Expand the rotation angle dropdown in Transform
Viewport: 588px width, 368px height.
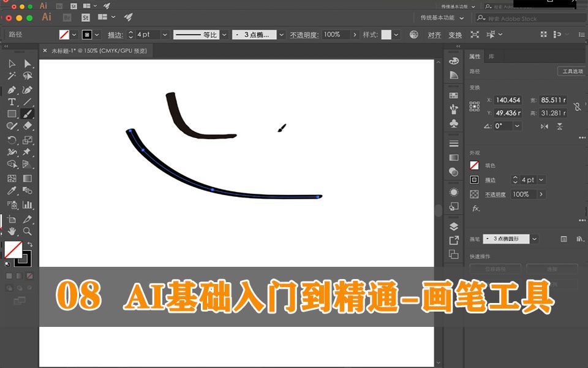click(x=518, y=126)
